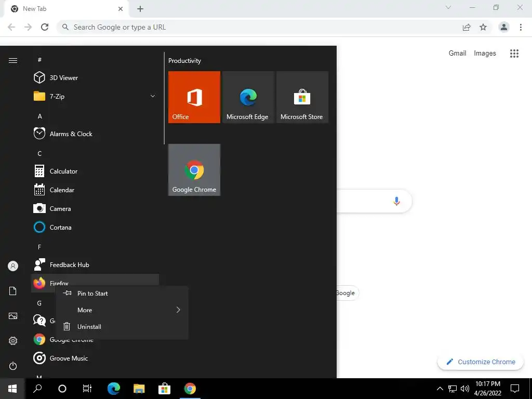Open the More submenu
This screenshot has width=532, height=399.
122,310
